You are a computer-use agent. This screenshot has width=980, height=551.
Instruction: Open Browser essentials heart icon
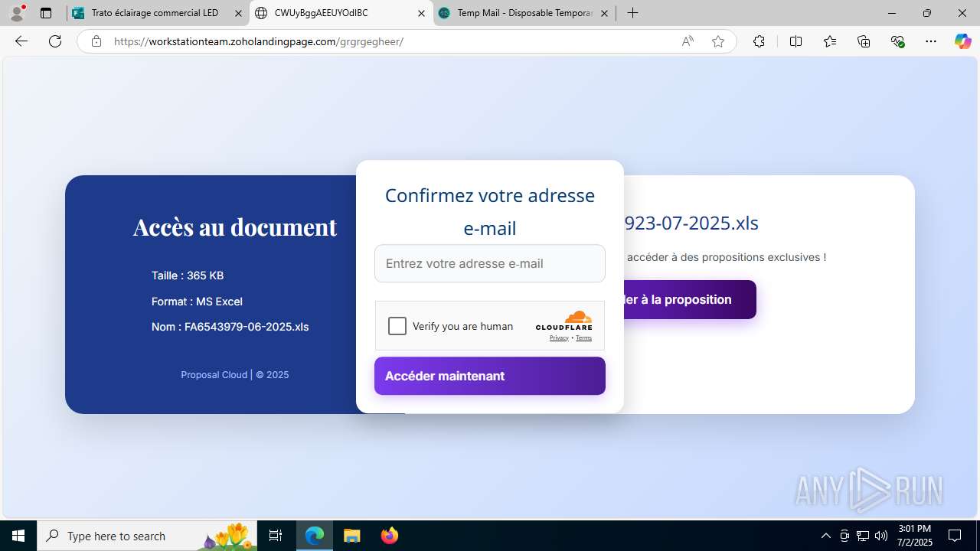[x=897, y=41]
